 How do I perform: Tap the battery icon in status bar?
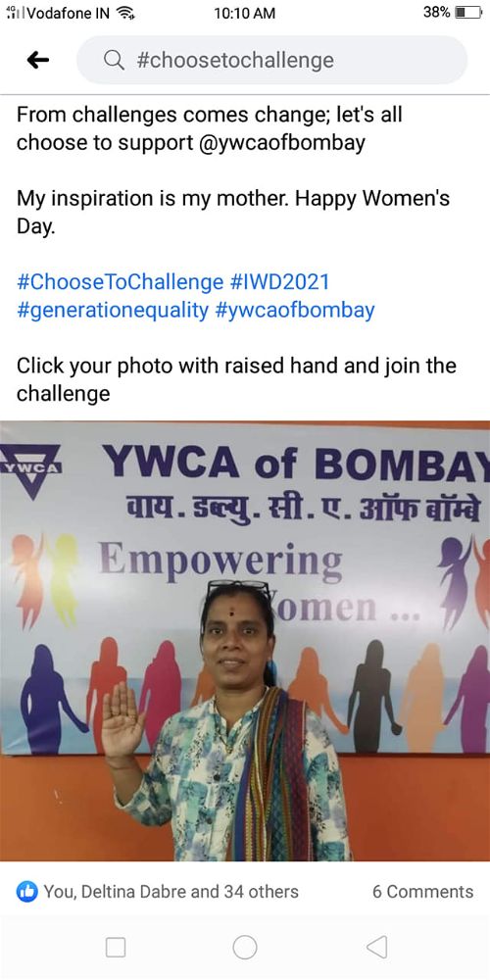[468, 12]
